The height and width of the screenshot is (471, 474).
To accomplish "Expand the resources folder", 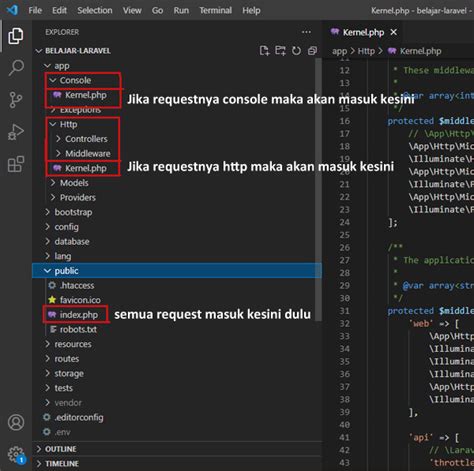I will (177, 344).
